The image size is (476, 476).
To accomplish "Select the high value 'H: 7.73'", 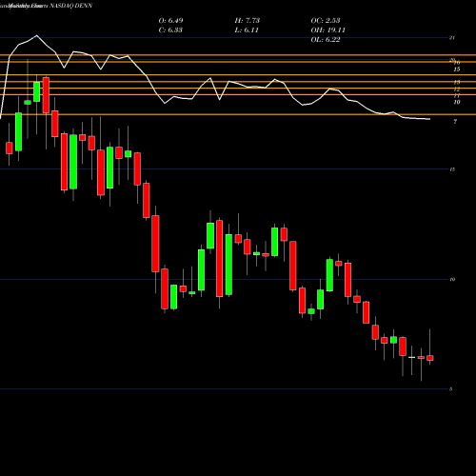I will point(248,21).
